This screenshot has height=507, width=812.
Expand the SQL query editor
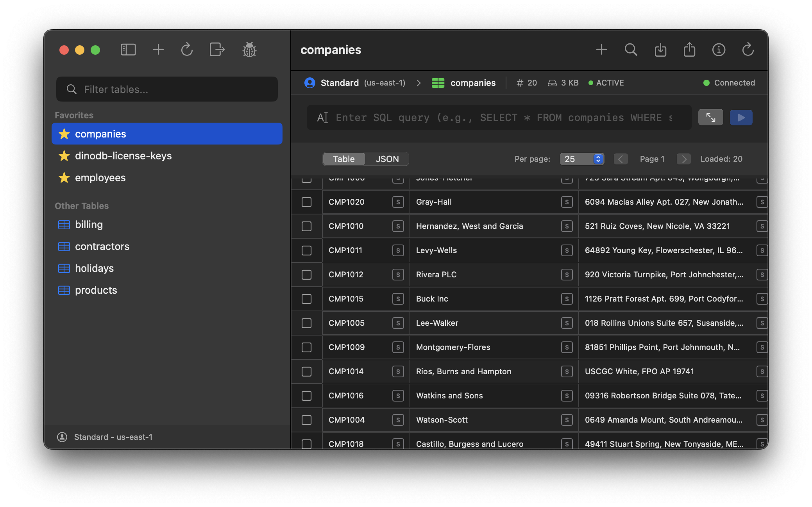pos(710,117)
